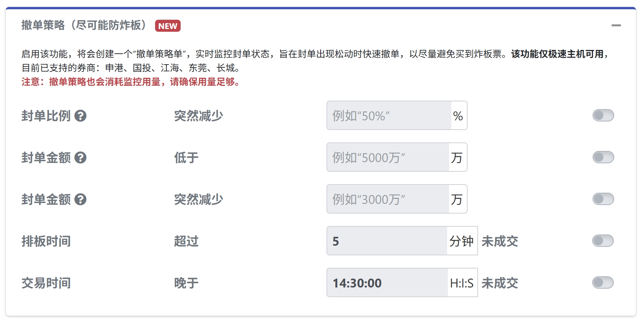Toggle 排板时间 超过 分钟 未成交 switch
This screenshot has width=644, height=320.
(x=603, y=241)
